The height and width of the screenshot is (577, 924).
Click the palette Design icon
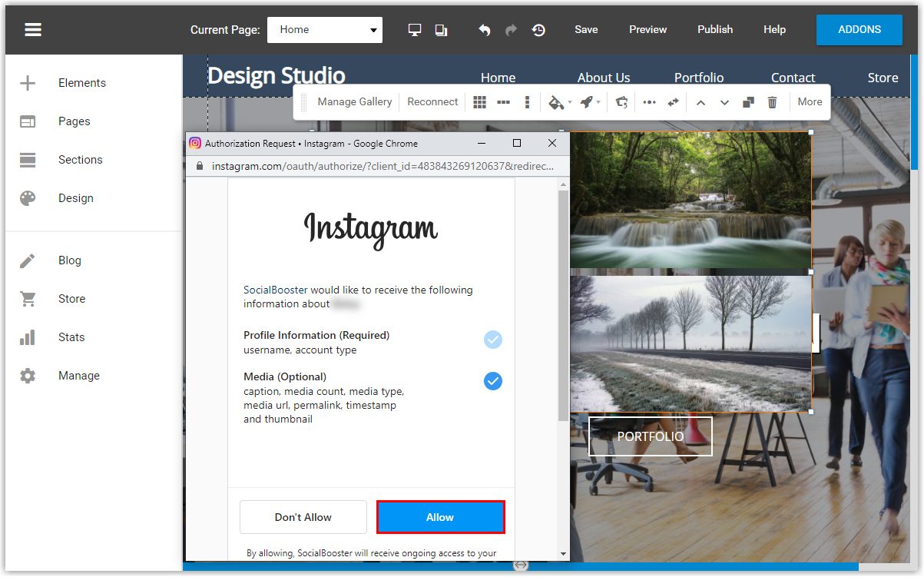pyautogui.click(x=28, y=198)
